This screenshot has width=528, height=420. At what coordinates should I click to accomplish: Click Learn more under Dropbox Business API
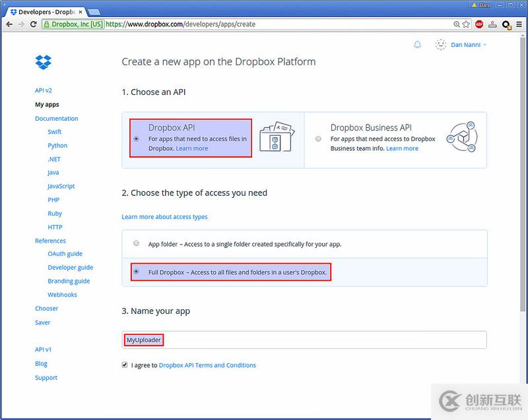click(x=402, y=148)
